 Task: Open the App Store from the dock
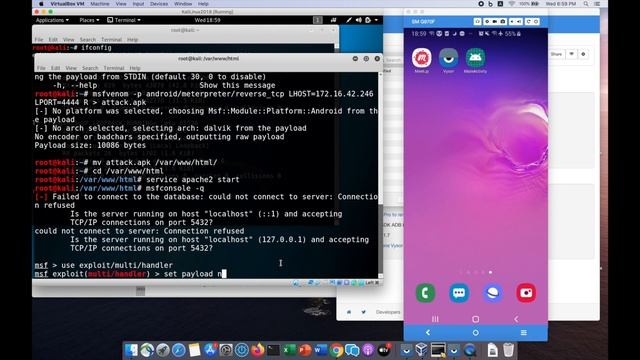[210, 350]
